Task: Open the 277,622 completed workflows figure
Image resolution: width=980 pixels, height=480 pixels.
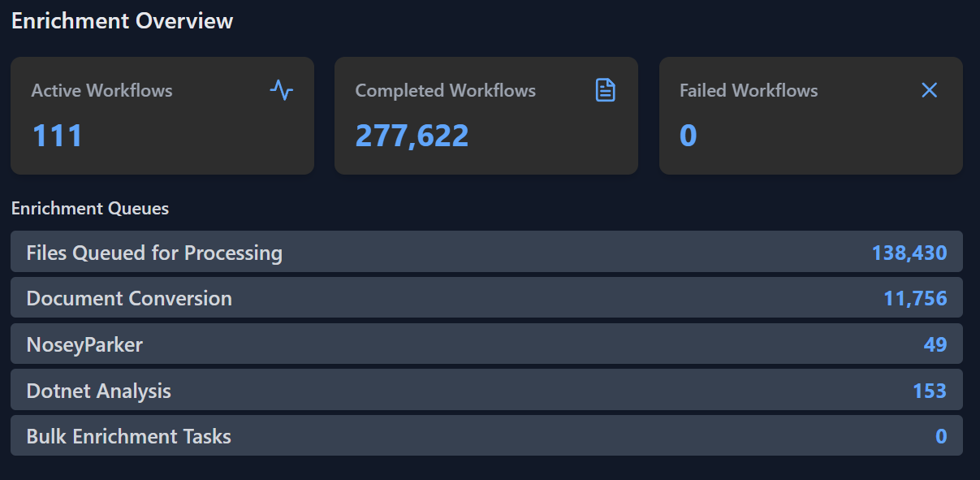Action: pyautogui.click(x=412, y=136)
